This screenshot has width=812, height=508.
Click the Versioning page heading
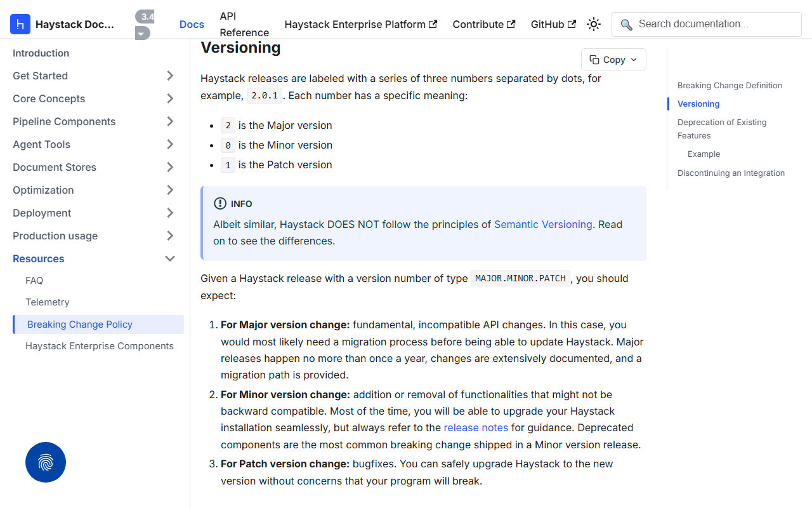pyautogui.click(x=240, y=48)
